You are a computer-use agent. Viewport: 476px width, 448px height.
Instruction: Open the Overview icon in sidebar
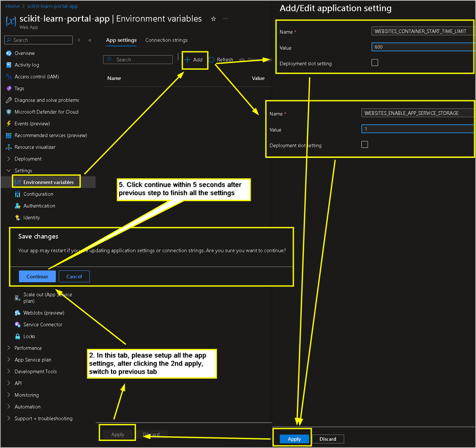(9, 53)
